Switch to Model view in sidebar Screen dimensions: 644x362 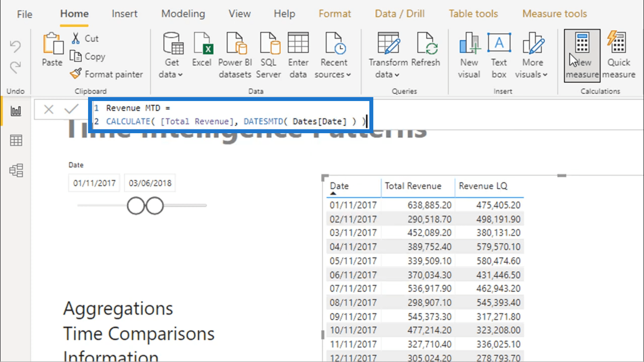click(x=16, y=171)
